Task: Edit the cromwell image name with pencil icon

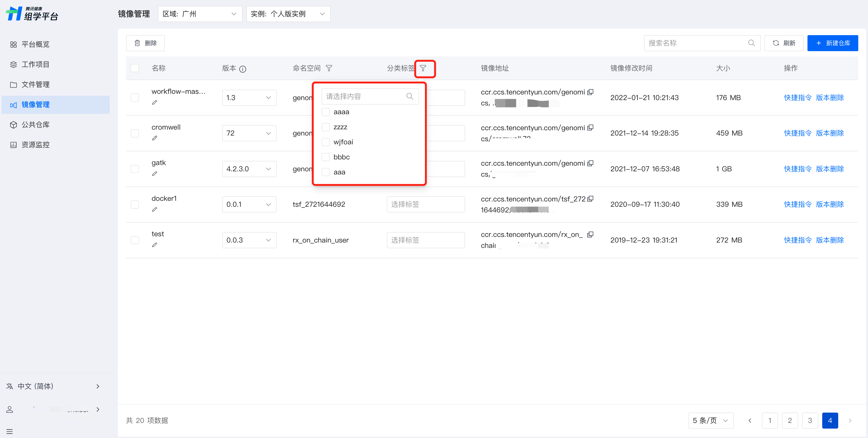Action: (x=155, y=138)
